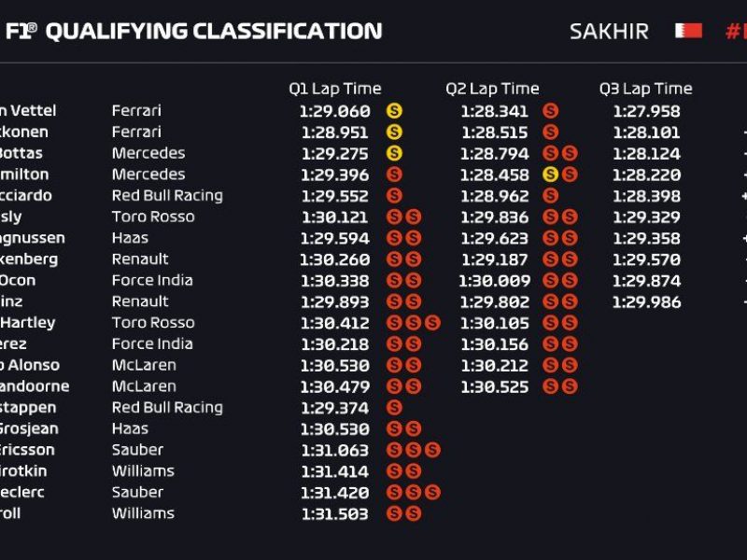Click the yellow tyre icon beside 1:29.275
The image size is (747, 560).
coord(394,153)
